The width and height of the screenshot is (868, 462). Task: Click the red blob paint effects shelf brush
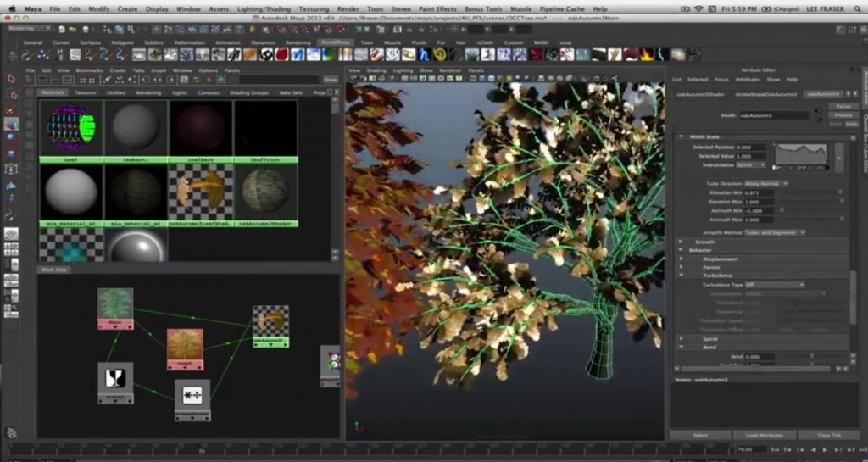281,54
